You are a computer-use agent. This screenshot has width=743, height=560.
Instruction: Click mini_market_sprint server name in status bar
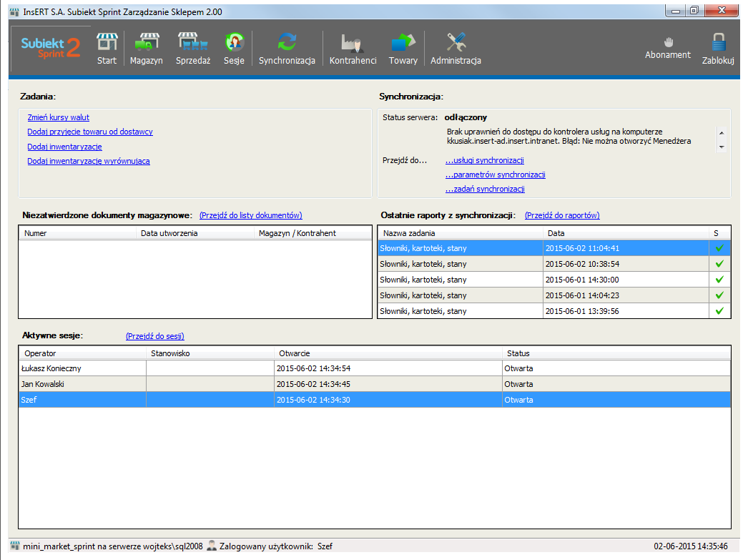[x=113, y=546]
